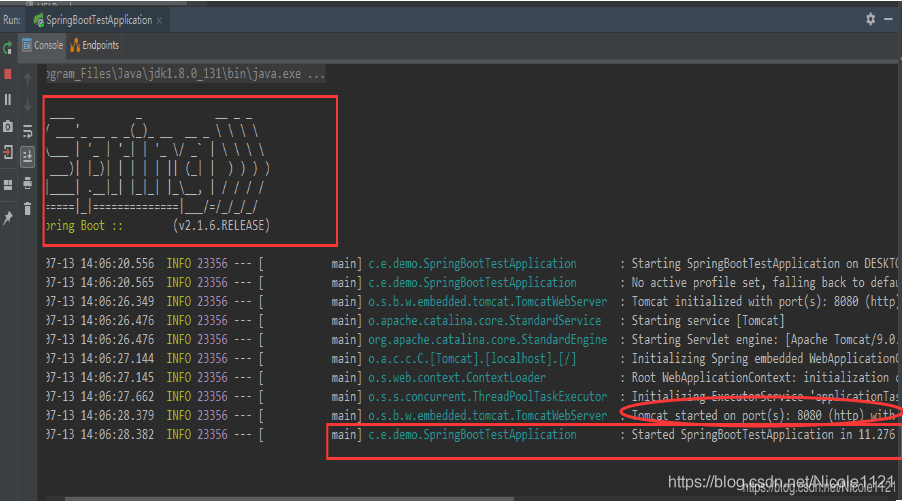
Task: Toggle scroll to end of console
Action: 27,156
